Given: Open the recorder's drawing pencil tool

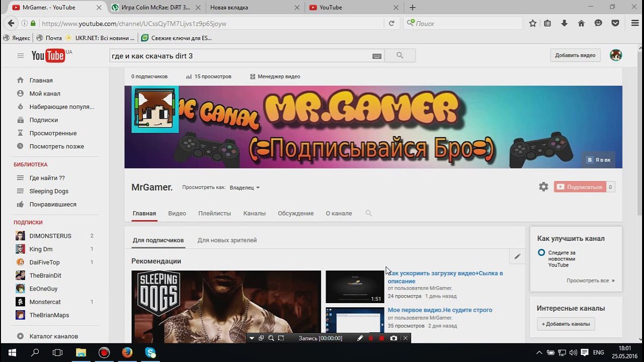Looking at the screenshot, I should (x=360, y=338).
